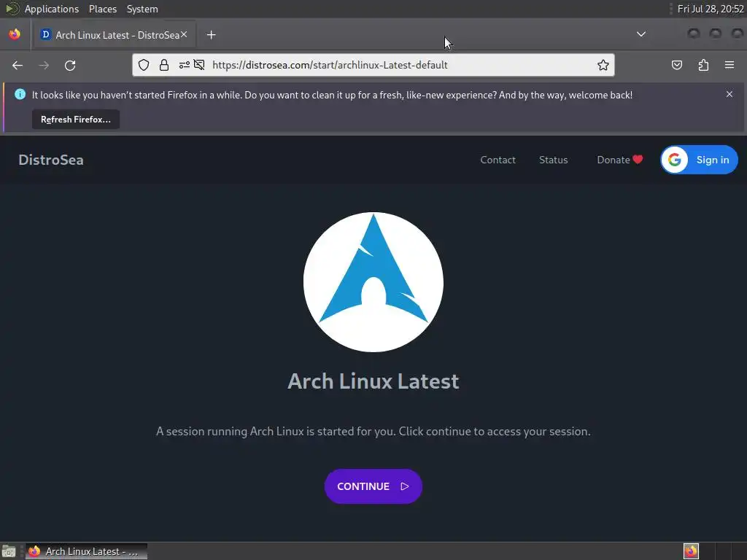
Task: Dismiss the Firefox refresh notification bar
Action: pos(729,94)
